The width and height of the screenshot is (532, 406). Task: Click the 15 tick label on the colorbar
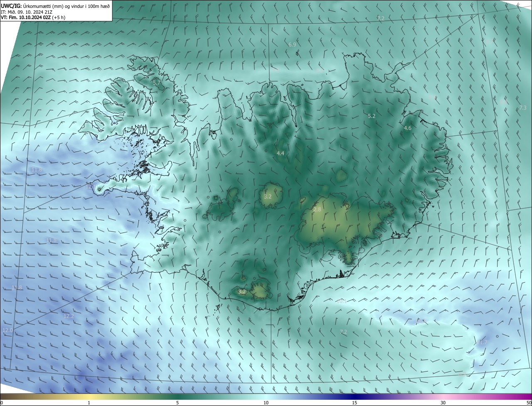click(x=355, y=403)
